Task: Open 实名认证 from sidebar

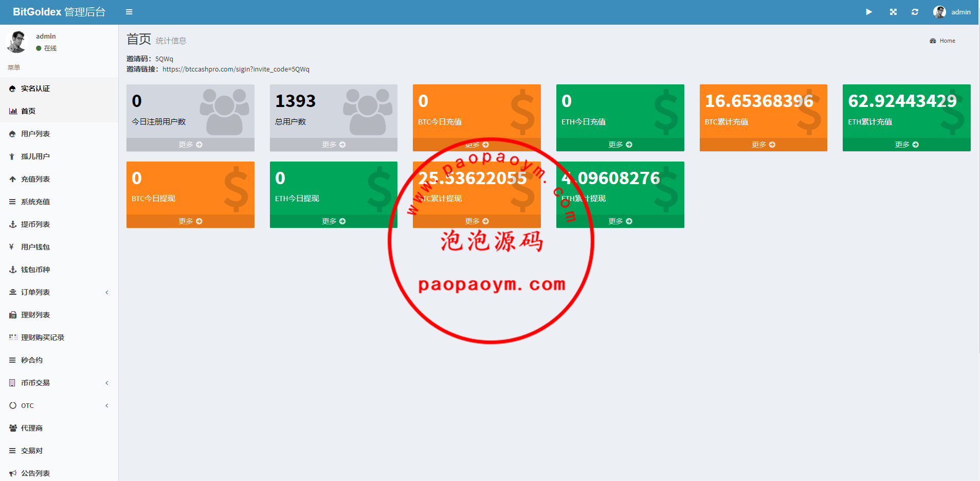Action: click(35, 88)
